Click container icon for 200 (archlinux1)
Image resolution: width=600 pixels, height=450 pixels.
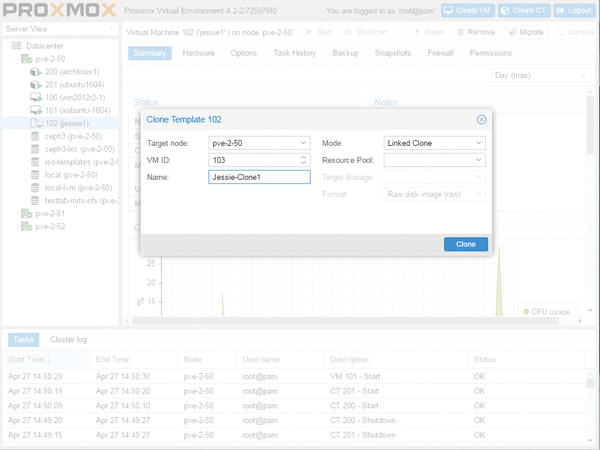[36, 72]
